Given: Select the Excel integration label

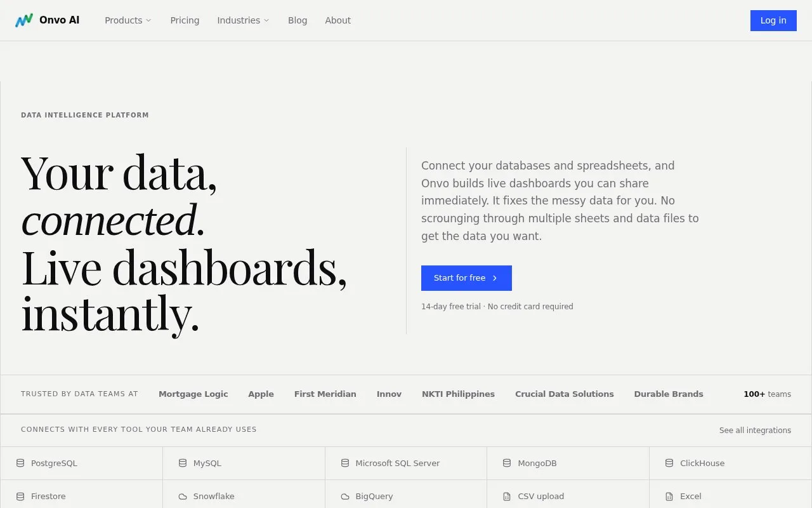Looking at the screenshot, I should [x=691, y=496].
